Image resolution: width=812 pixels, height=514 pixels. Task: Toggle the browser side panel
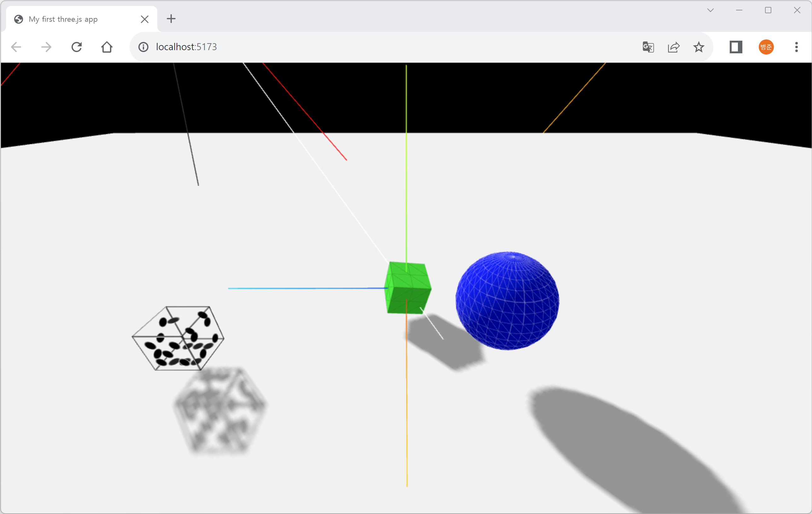coord(736,47)
